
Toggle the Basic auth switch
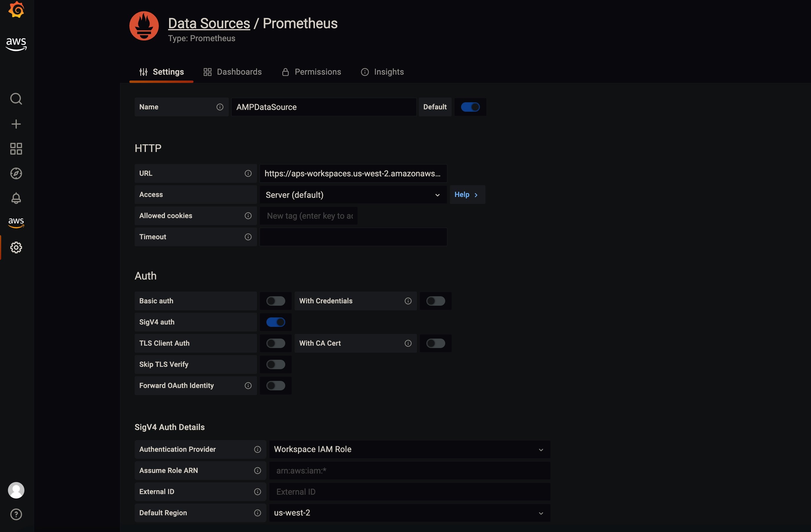click(276, 300)
